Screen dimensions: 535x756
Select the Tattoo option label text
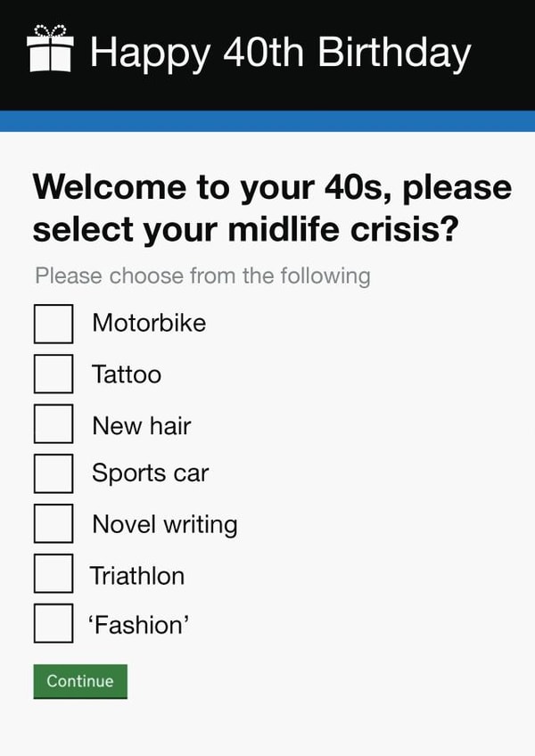point(126,374)
